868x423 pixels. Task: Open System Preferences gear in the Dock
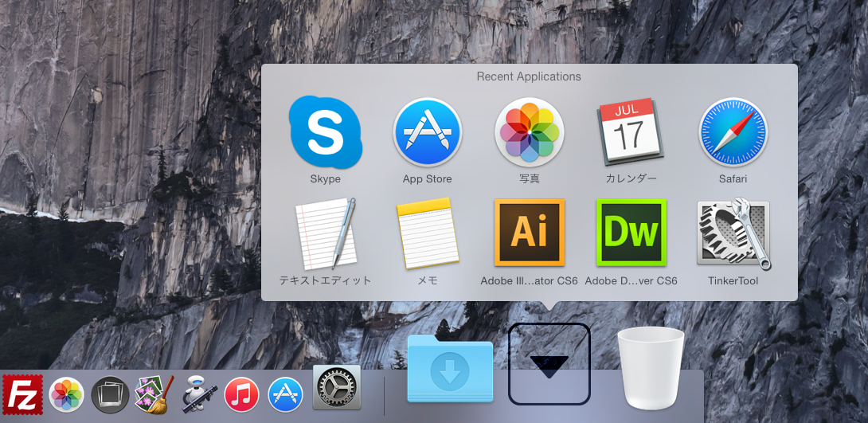(337, 387)
